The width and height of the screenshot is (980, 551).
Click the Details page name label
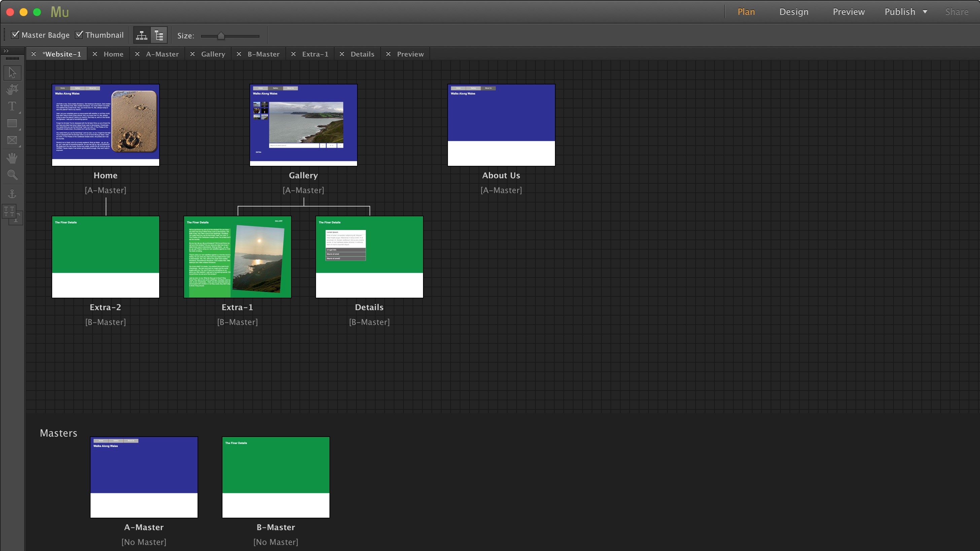pos(369,307)
